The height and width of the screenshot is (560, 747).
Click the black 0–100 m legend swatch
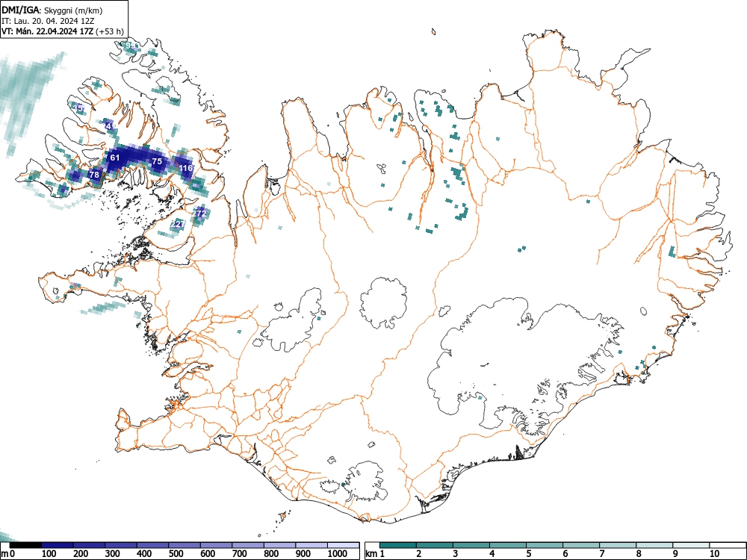pos(25,545)
